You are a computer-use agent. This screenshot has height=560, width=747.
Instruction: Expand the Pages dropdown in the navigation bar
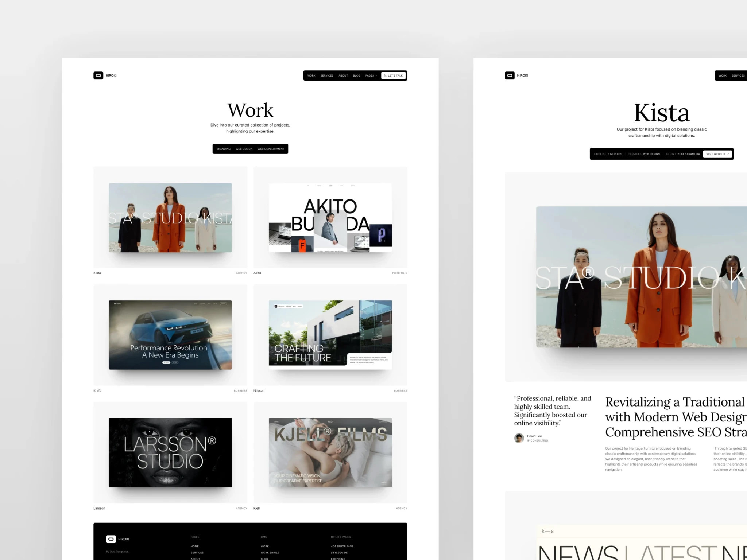click(371, 75)
